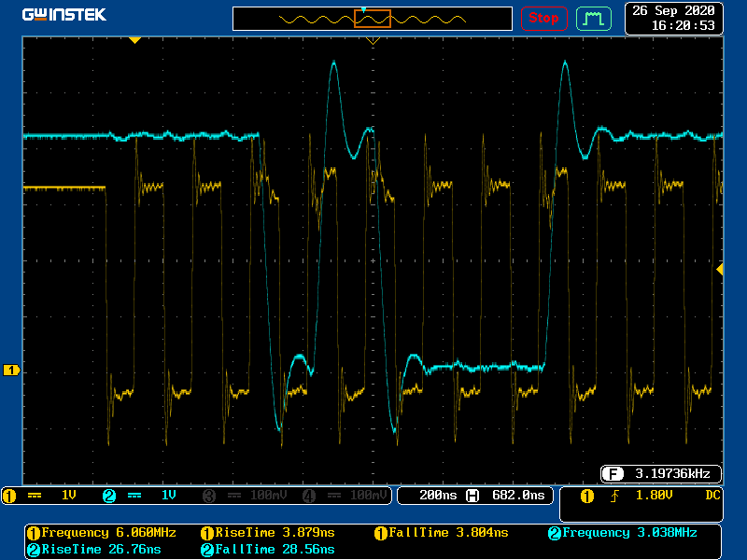Open the DC trigger coupling setting

[x=712, y=496]
